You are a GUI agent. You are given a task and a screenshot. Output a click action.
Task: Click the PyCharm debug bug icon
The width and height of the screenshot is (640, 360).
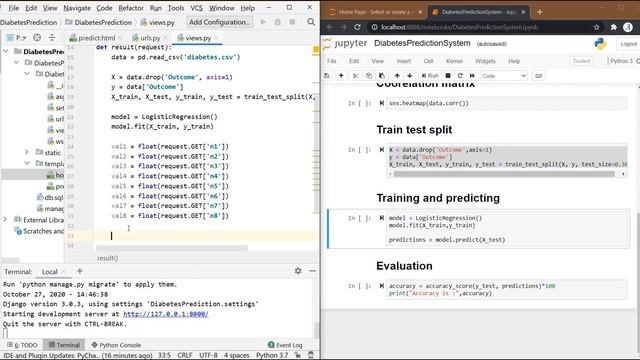tap(278, 22)
